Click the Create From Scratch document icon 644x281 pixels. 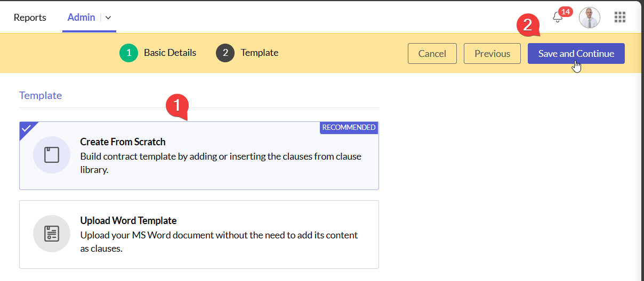click(52, 155)
